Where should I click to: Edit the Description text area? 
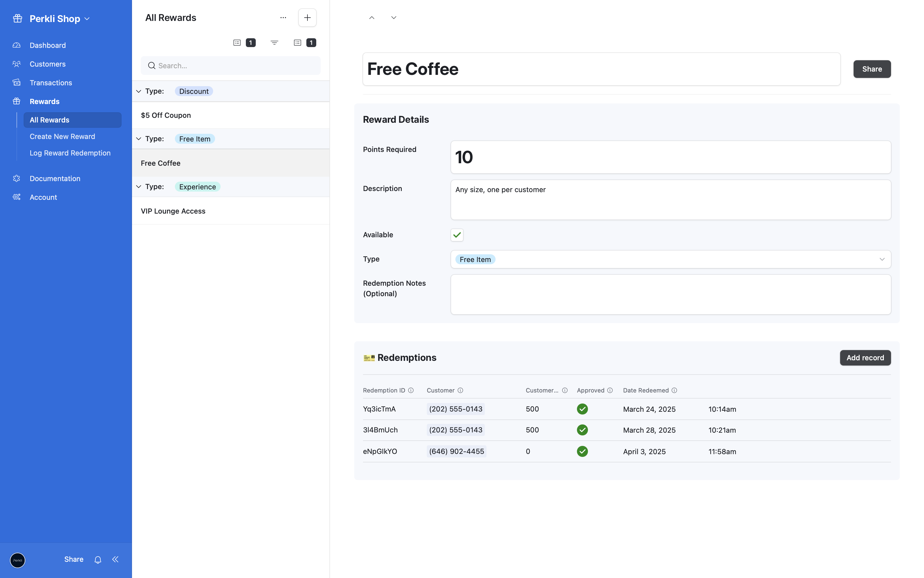(x=670, y=200)
